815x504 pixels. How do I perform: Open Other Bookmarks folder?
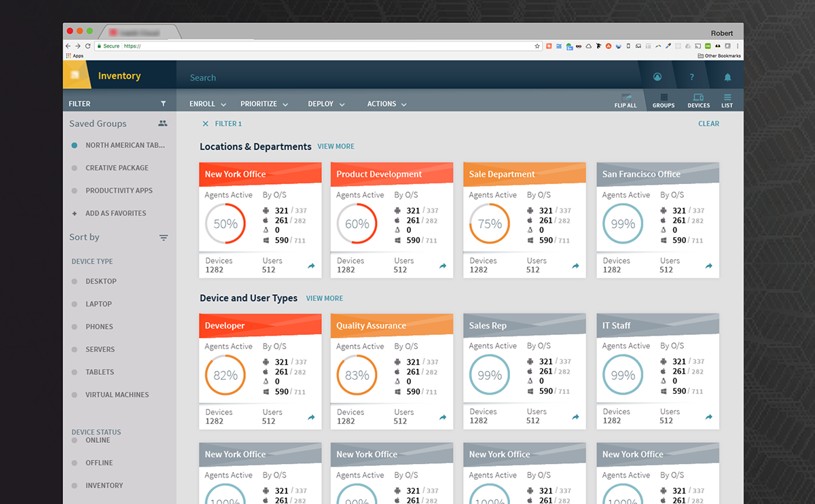coord(719,56)
